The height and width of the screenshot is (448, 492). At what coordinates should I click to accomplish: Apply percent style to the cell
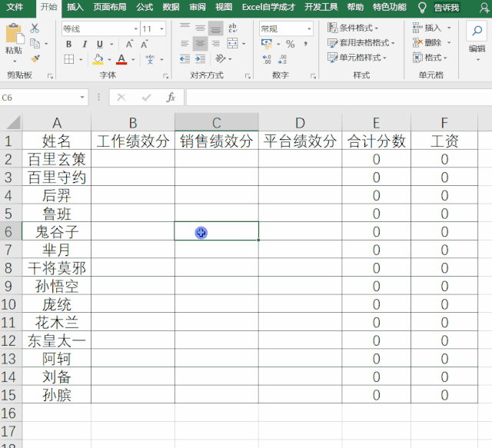point(291,44)
